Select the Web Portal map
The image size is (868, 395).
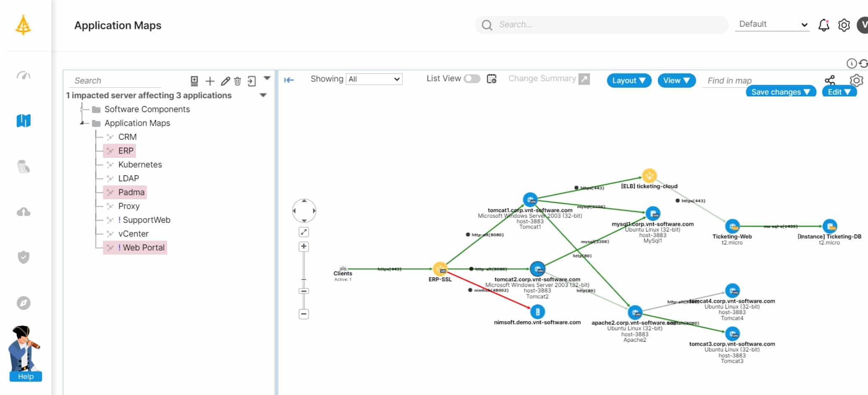(x=135, y=247)
